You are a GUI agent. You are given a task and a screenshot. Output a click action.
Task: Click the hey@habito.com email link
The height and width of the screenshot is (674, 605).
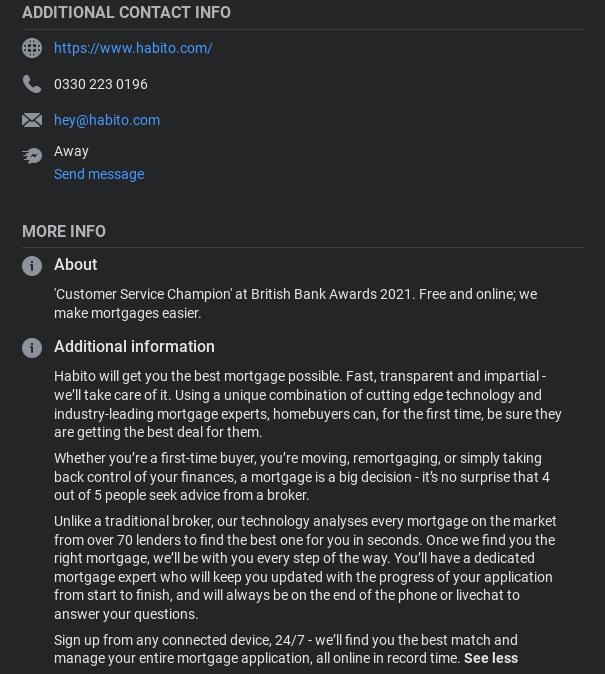[x=107, y=120]
